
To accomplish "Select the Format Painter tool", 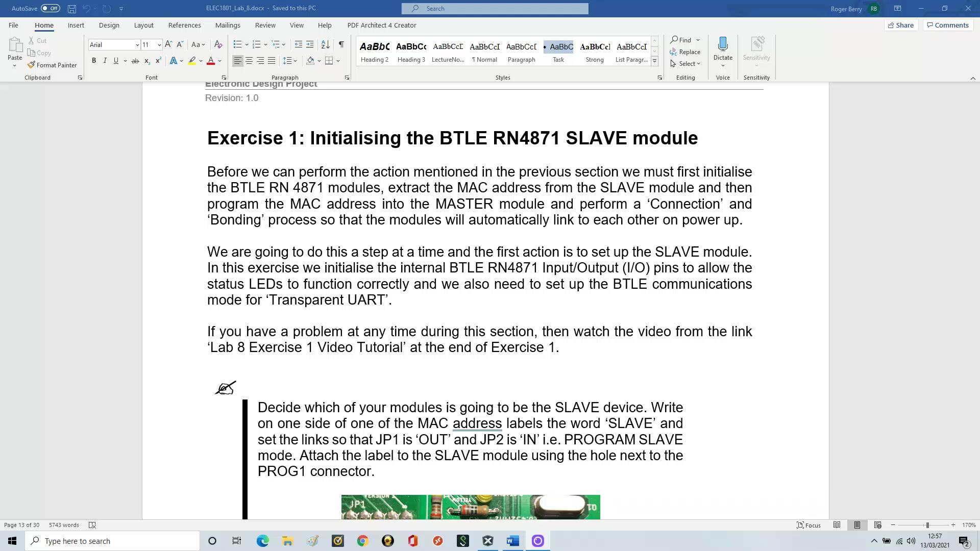I will pos(53,65).
